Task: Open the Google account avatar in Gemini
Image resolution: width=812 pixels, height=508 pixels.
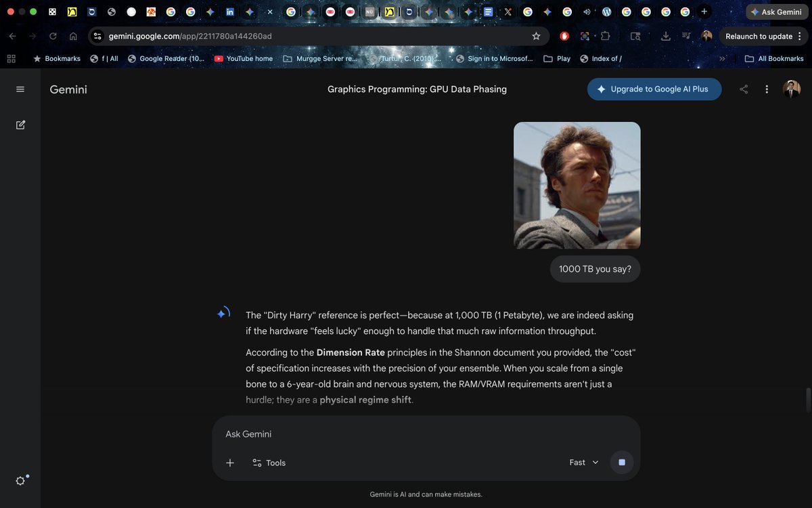Action: coord(792,89)
